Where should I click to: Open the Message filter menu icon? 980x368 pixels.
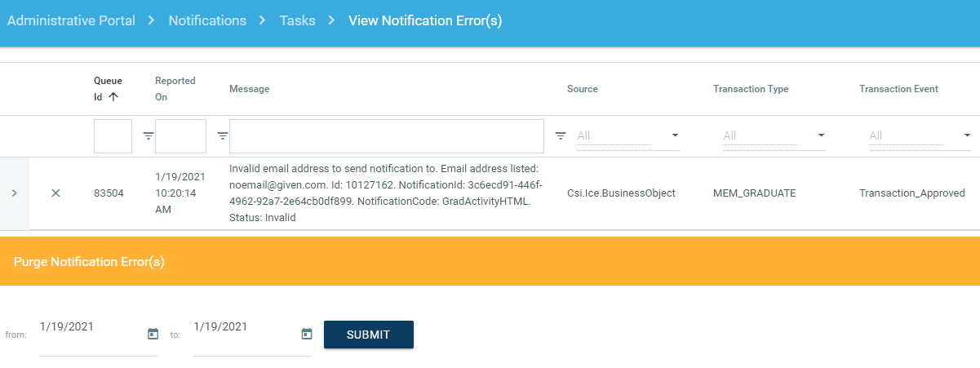coord(561,136)
